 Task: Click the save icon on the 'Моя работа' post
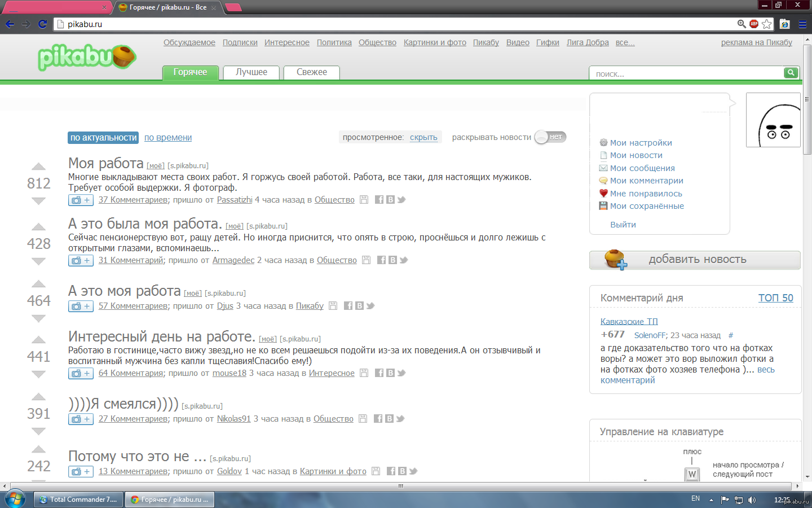coord(364,200)
